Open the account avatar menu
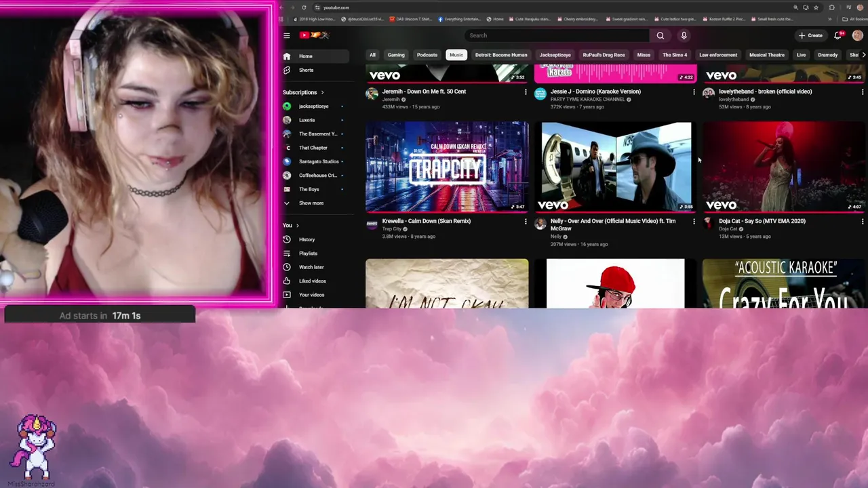 (x=857, y=35)
